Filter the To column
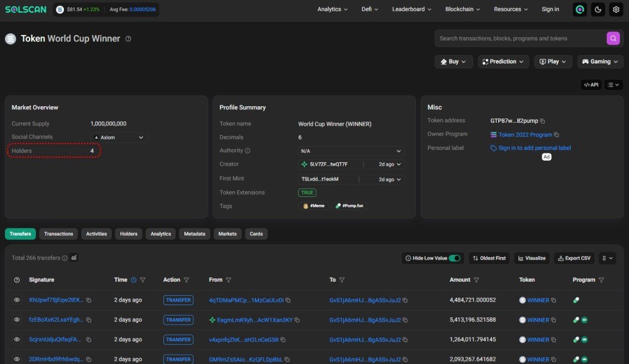Viewport: 629px width, 364px height. [342, 280]
